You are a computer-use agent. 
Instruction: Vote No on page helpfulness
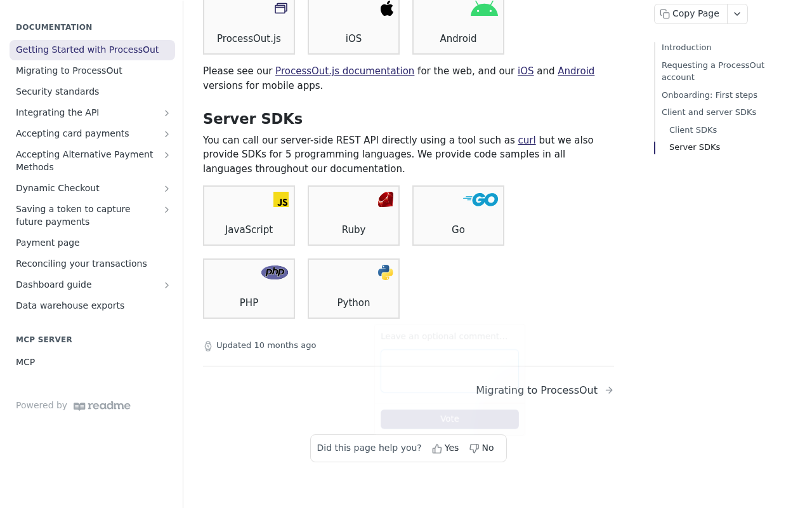tap(481, 448)
